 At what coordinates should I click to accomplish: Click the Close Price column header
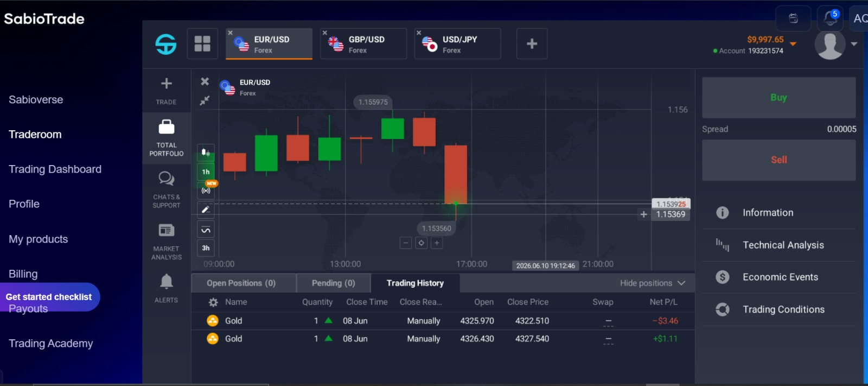pyautogui.click(x=528, y=302)
